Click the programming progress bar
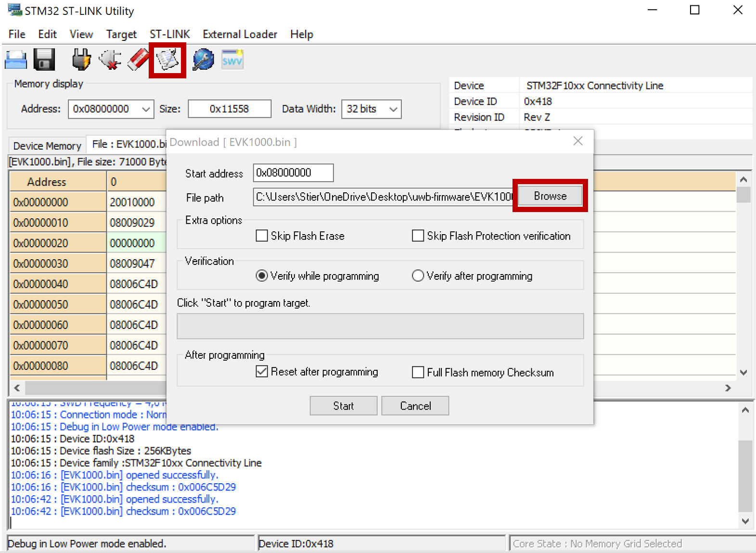756x553 pixels. [380, 326]
